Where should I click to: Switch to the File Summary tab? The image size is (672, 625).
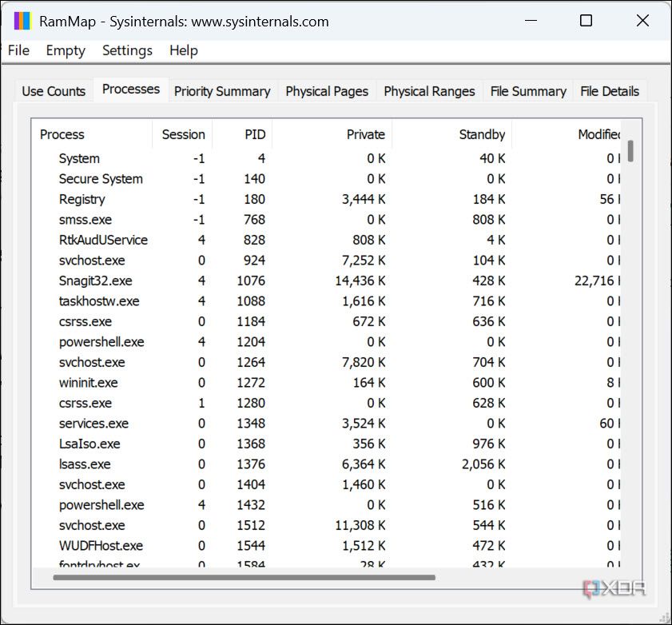[527, 91]
